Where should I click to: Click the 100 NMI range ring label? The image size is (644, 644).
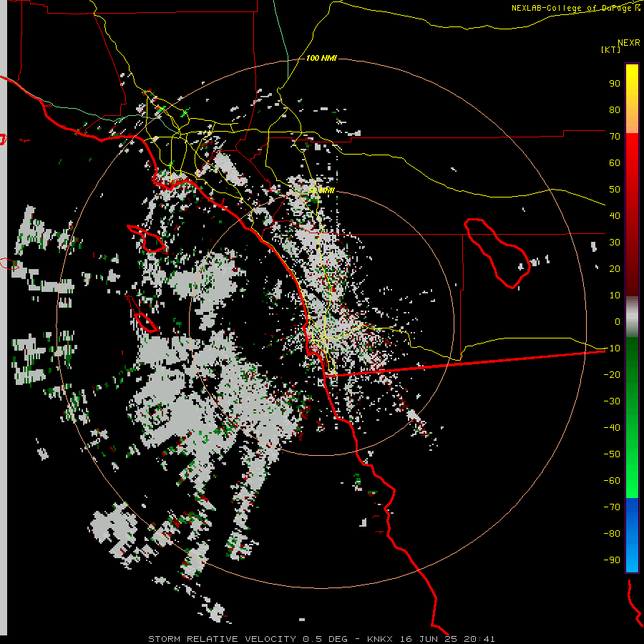[321, 58]
